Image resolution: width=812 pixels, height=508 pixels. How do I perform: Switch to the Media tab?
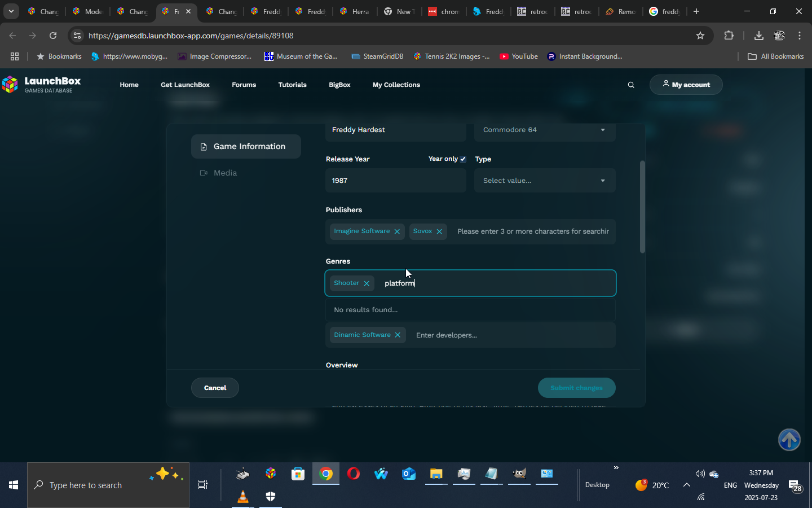(x=219, y=173)
